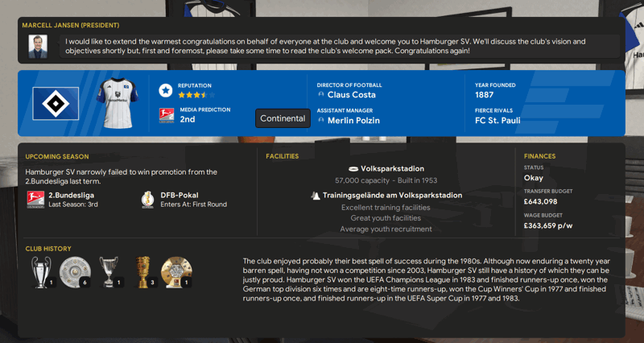644x343 pixels.
Task: Open Trainingsgelände am Volksparkstadion
Action: [x=392, y=196]
